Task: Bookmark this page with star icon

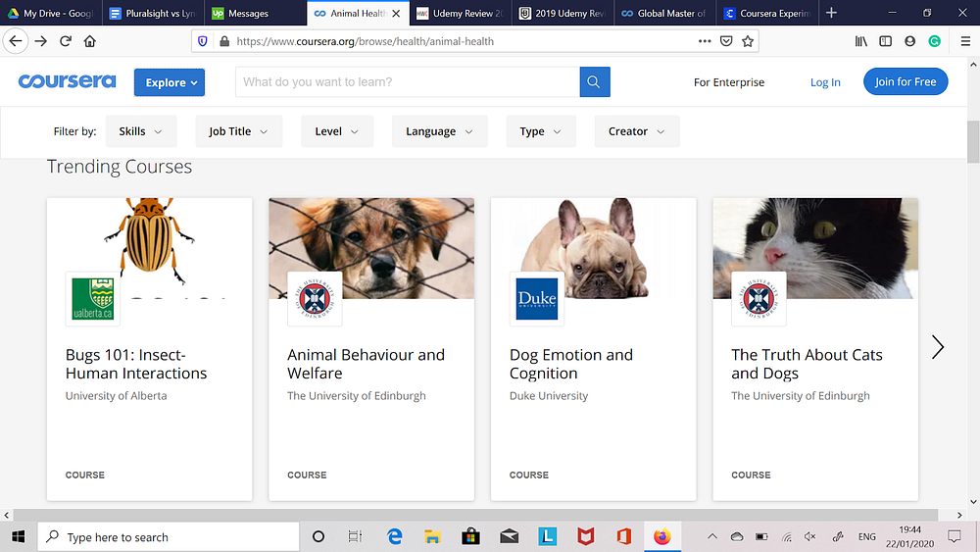Action: [748, 41]
